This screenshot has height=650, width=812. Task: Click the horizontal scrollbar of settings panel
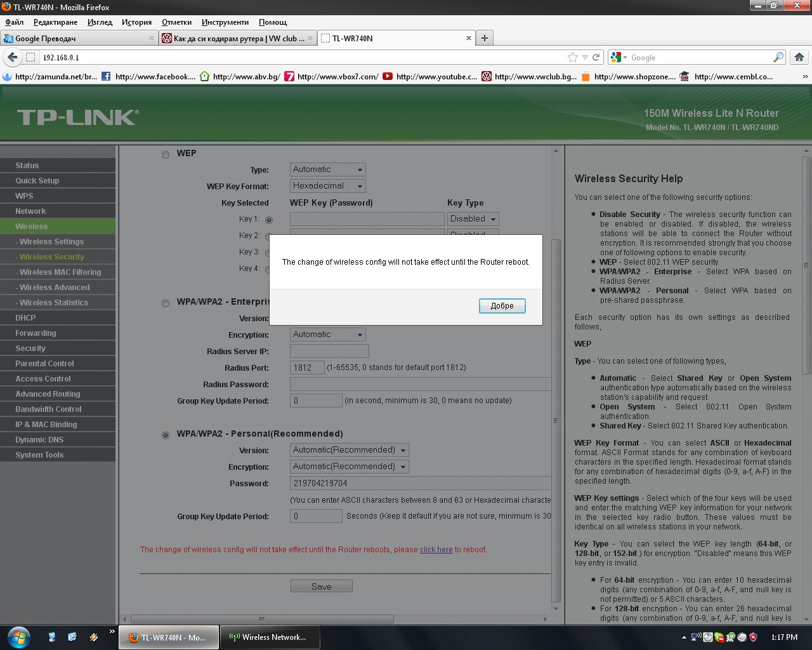click(261, 619)
